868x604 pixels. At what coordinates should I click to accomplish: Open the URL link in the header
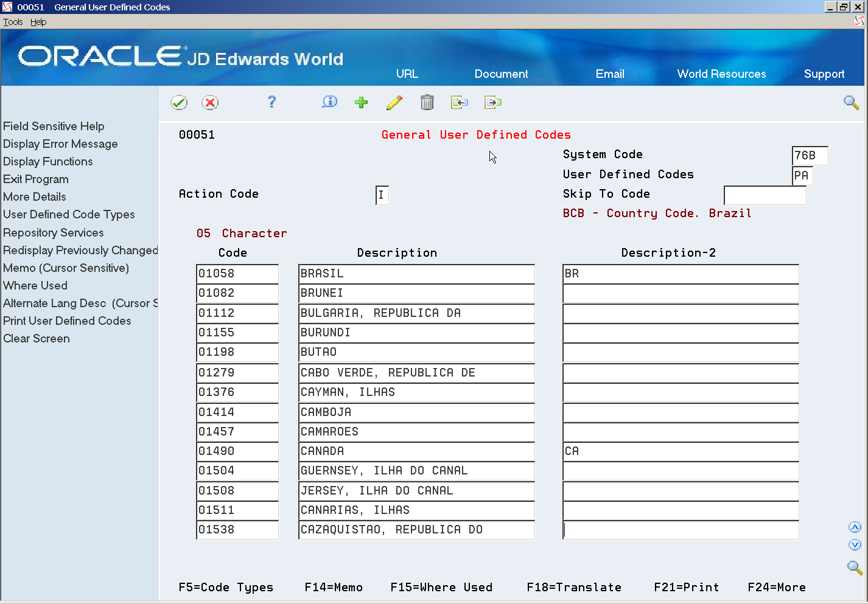click(x=407, y=74)
